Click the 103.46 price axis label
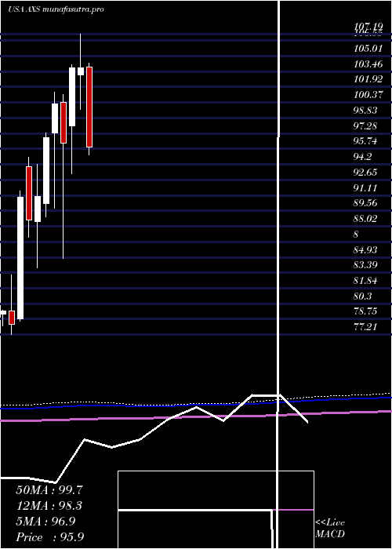This screenshot has height=549, width=392. [x=368, y=64]
